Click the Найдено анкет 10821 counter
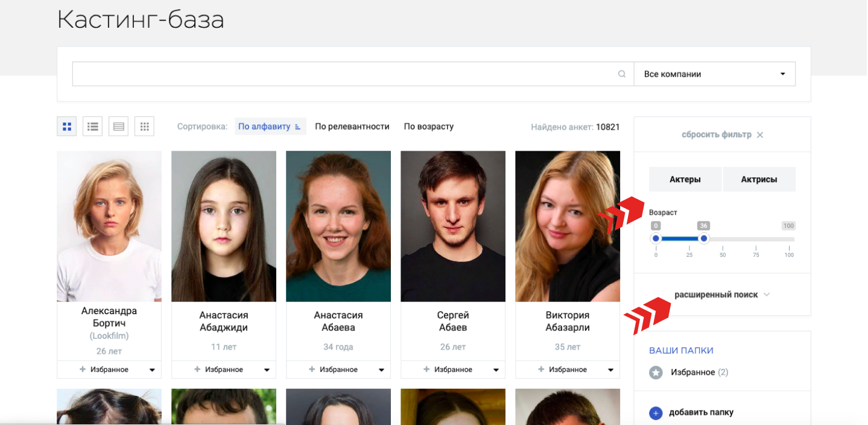868x425 pixels. pos(575,127)
